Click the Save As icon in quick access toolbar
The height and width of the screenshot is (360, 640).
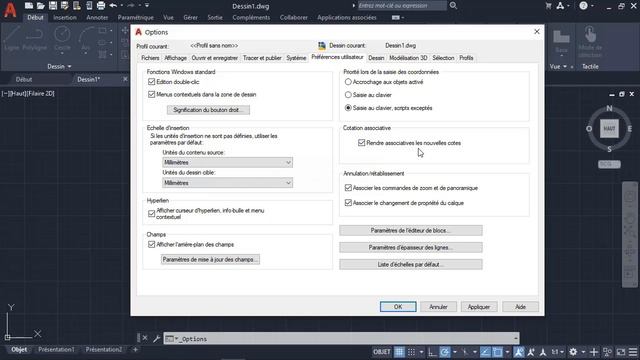click(64, 6)
